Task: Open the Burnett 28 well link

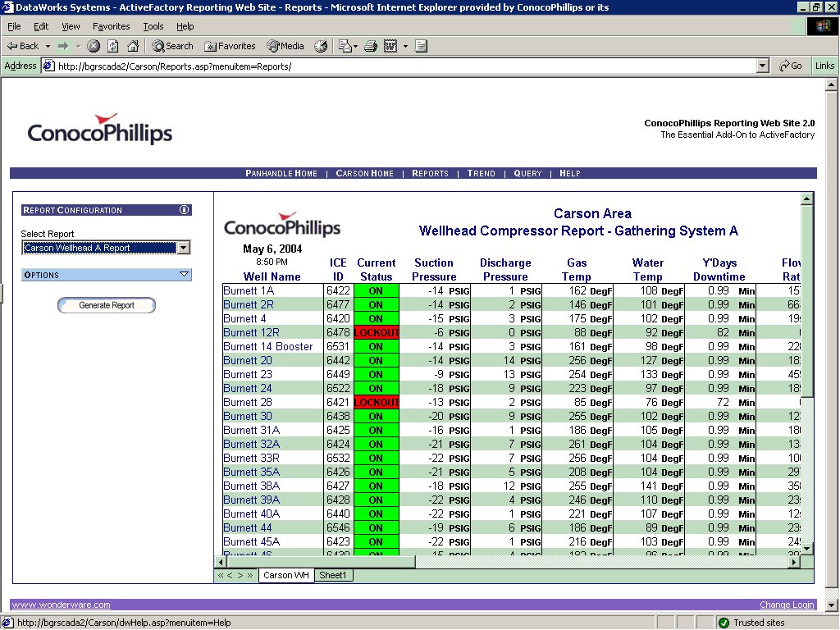Action: pos(248,402)
